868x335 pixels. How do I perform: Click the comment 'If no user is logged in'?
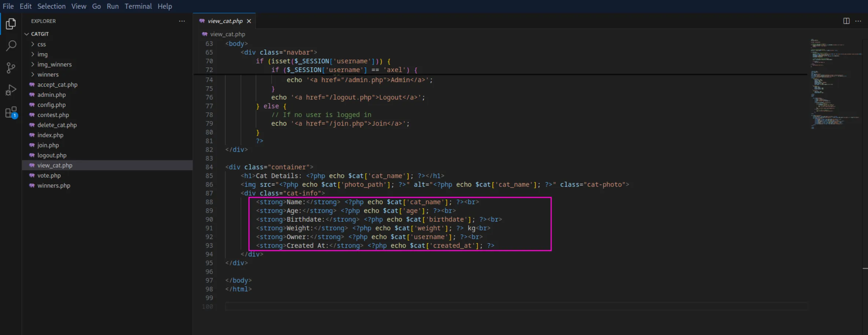321,115
